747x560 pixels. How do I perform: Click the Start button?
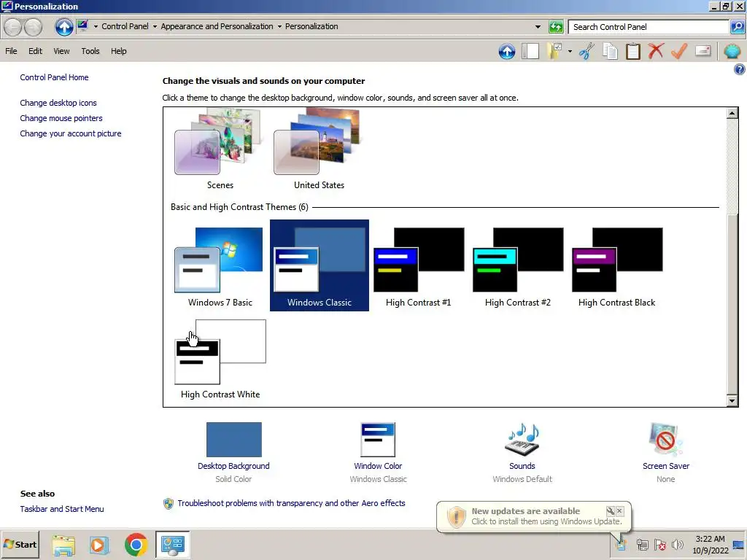tap(20, 545)
